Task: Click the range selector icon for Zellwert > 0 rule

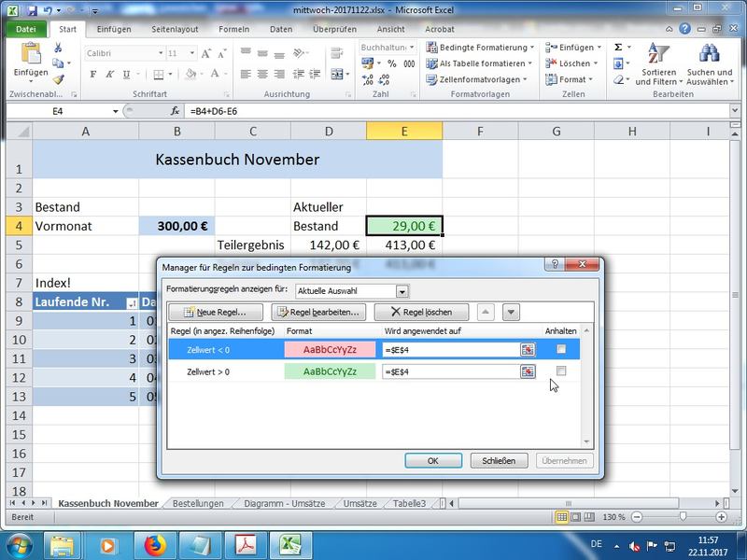Action: point(529,371)
